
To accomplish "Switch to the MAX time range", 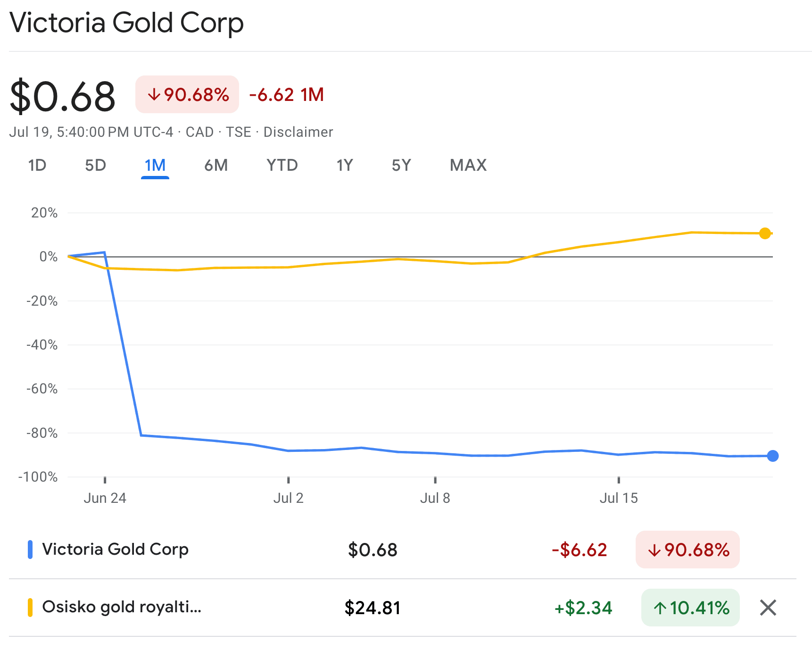I will (468, 165).
